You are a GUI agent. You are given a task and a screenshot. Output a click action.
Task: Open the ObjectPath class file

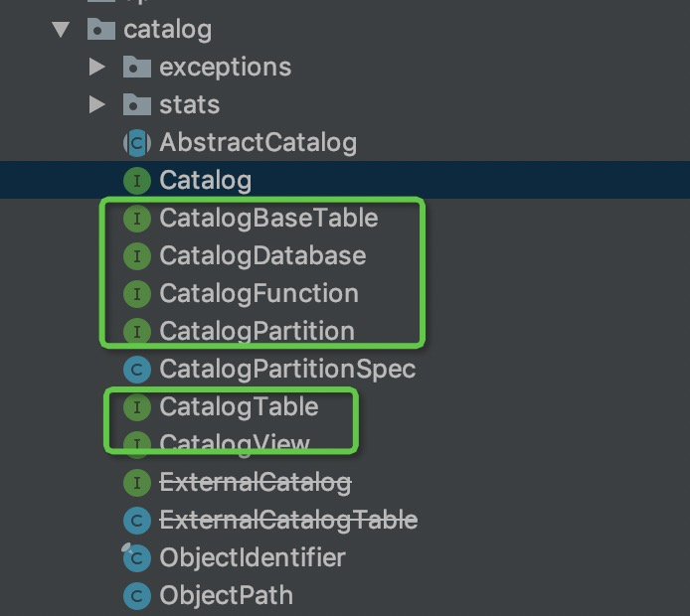coord(226,596)
